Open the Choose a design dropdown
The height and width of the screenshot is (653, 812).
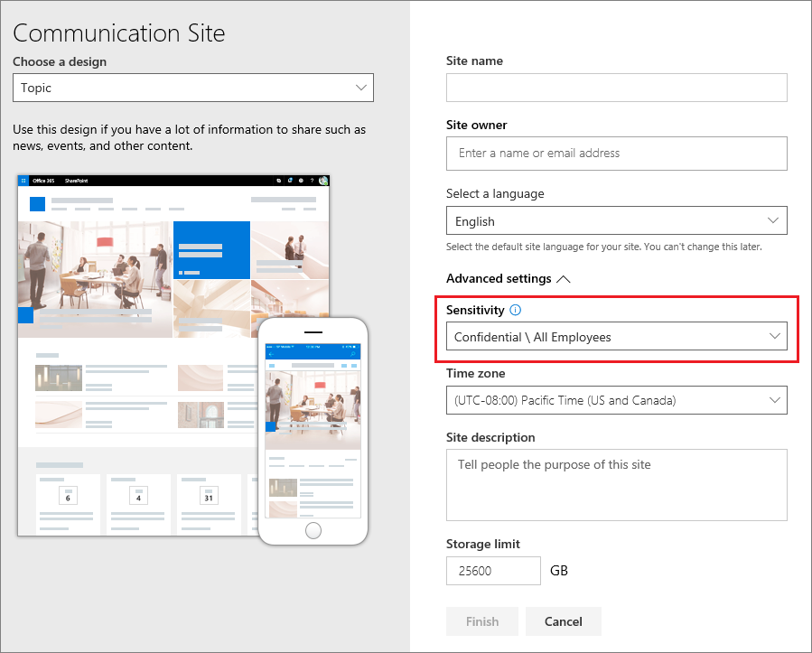tap(193, 88)
